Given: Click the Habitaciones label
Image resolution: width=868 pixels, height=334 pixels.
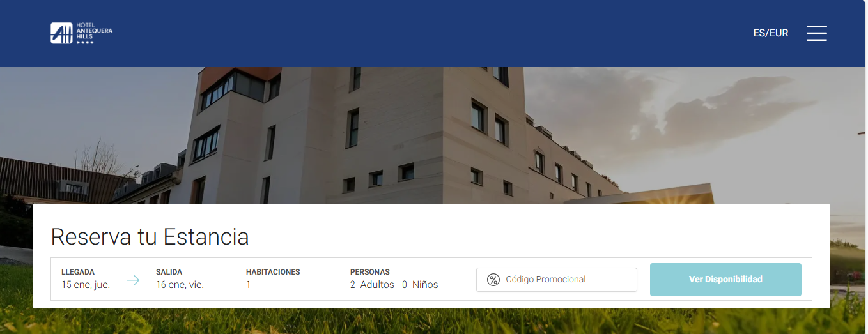Looking at the screenshot, I should coord(273,272).
